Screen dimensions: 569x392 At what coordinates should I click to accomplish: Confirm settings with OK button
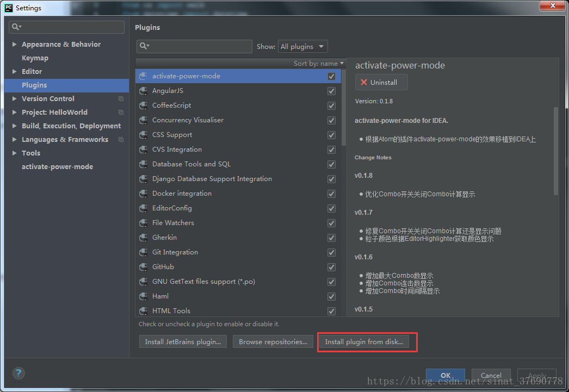point(446,375)
